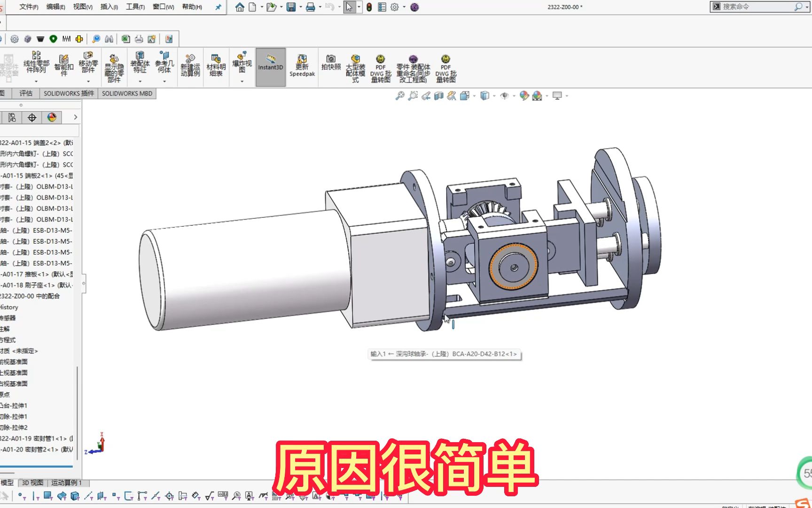812x508 pixels.
Task: Expand the Display Style cube dropdown
Action: (x=494, y=96)
